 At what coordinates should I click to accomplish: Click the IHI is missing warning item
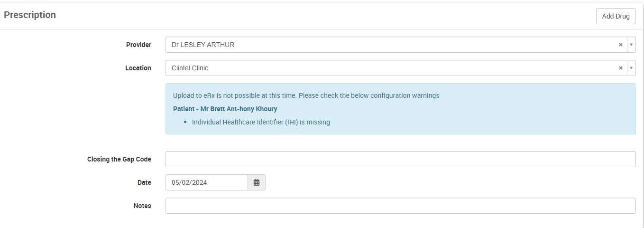261,122
